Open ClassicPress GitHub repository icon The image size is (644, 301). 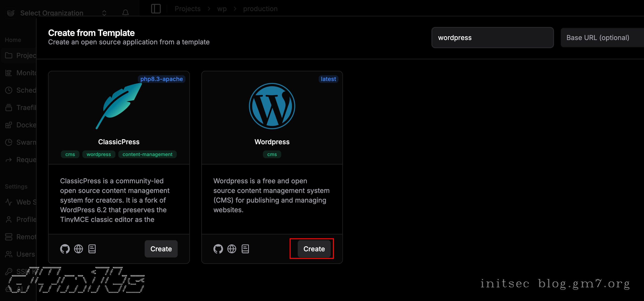point(65,249)
